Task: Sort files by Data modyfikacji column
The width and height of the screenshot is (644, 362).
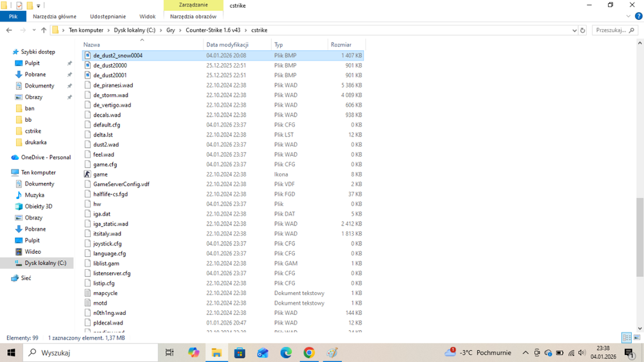Action: [x=227, y=44]
